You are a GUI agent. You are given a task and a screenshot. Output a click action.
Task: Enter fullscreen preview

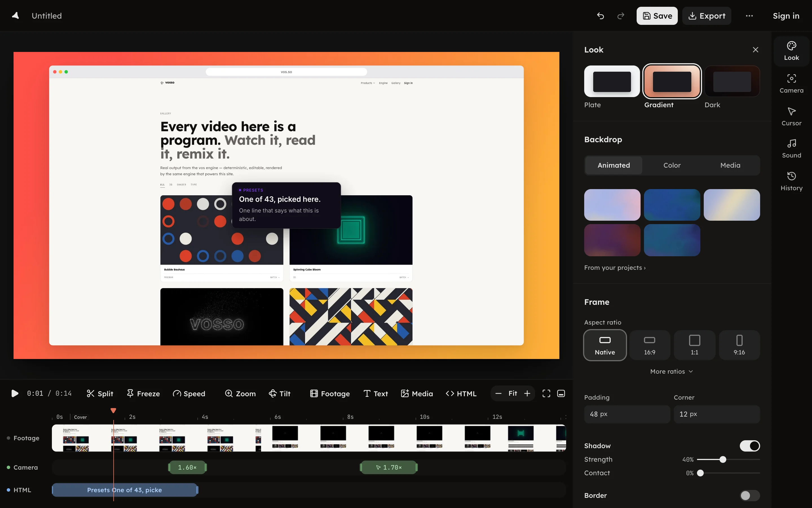(x=546, y=393)
